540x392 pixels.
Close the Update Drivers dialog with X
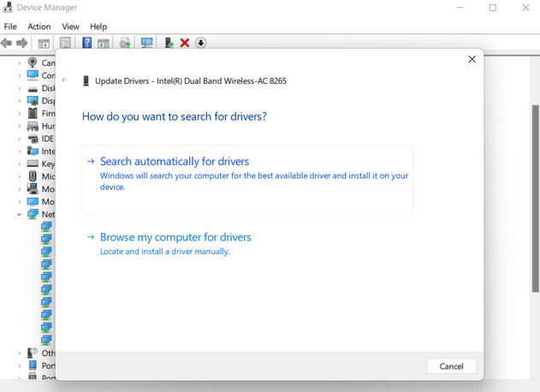click(x=472, y=59)
